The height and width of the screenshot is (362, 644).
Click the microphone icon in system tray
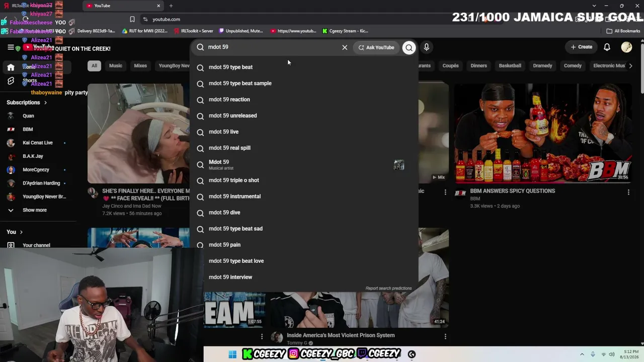[x=593, y=354]
